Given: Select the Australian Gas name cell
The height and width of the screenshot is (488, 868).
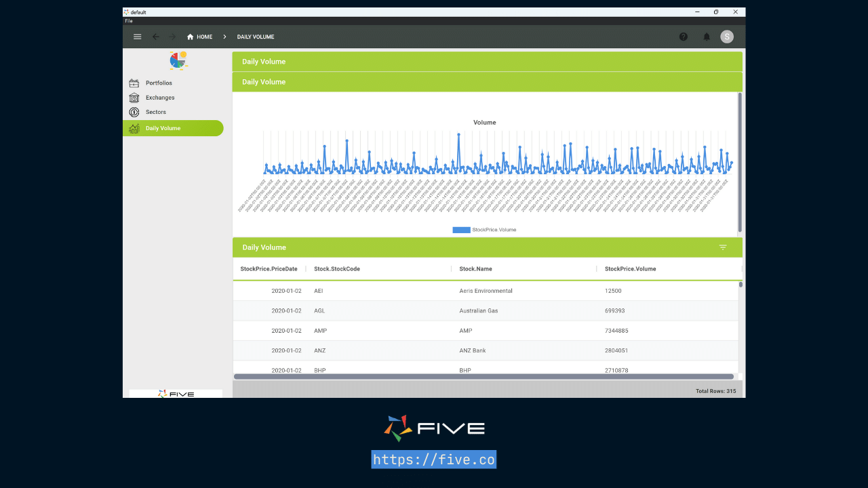Looking at the screenshot, I should point(479,310).
